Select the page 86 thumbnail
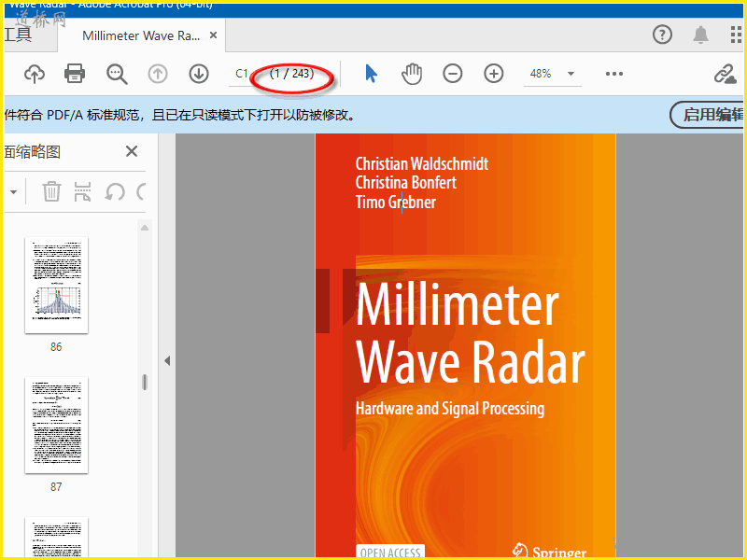 tap(56, 285)
